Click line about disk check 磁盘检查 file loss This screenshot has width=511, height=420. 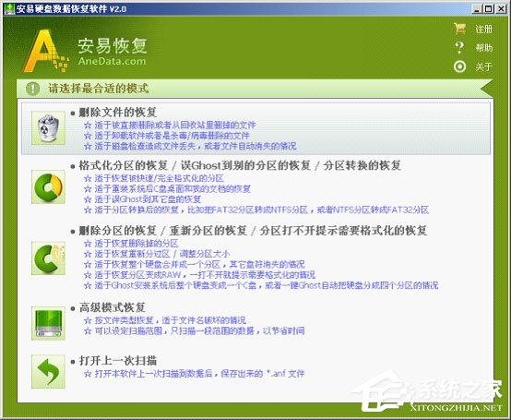coord(190,146)
